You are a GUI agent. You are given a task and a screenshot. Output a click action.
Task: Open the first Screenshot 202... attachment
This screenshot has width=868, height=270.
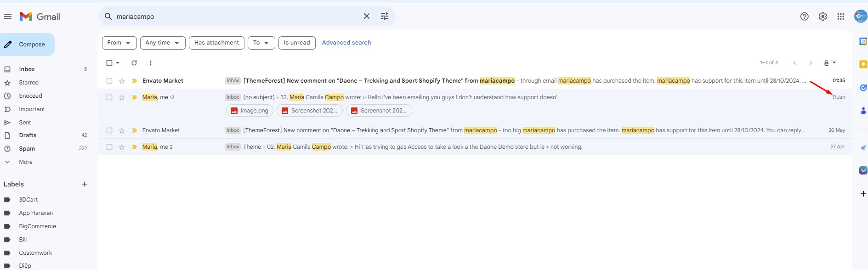(309, 111)
